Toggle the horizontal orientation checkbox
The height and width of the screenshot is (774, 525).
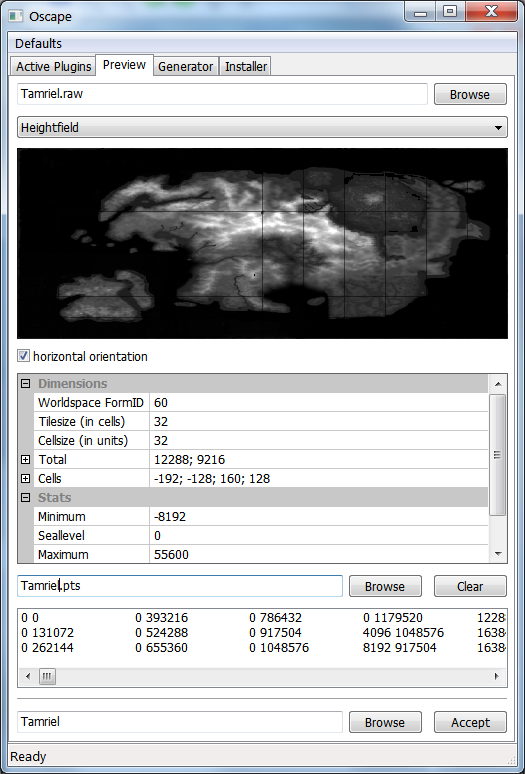23,356
